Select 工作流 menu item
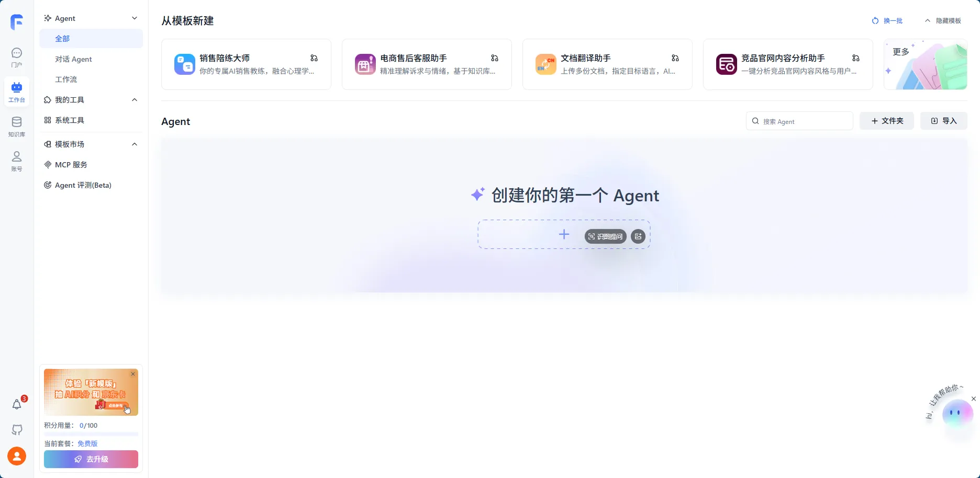The width and height of the screenshot is (980, 478). coord(66,79)
